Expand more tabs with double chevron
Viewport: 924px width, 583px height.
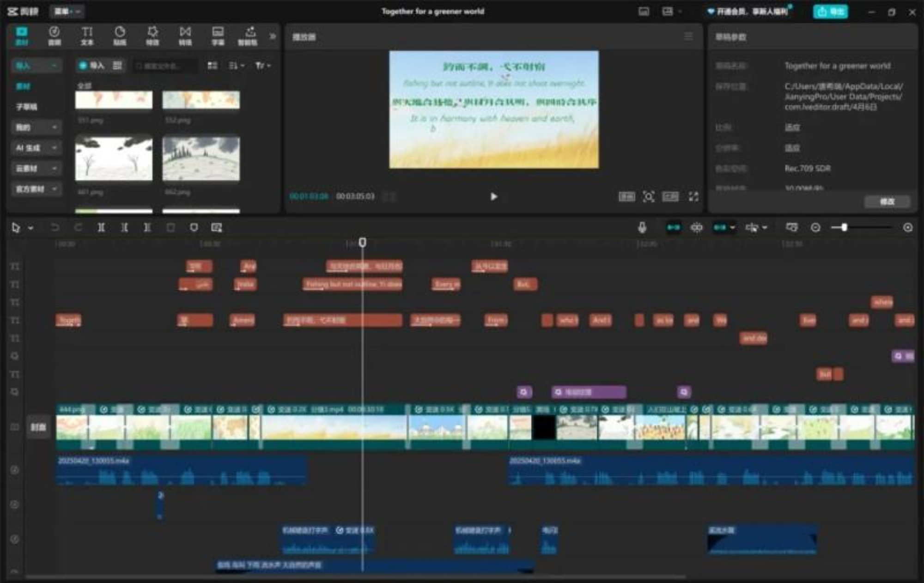coord(273,36)
